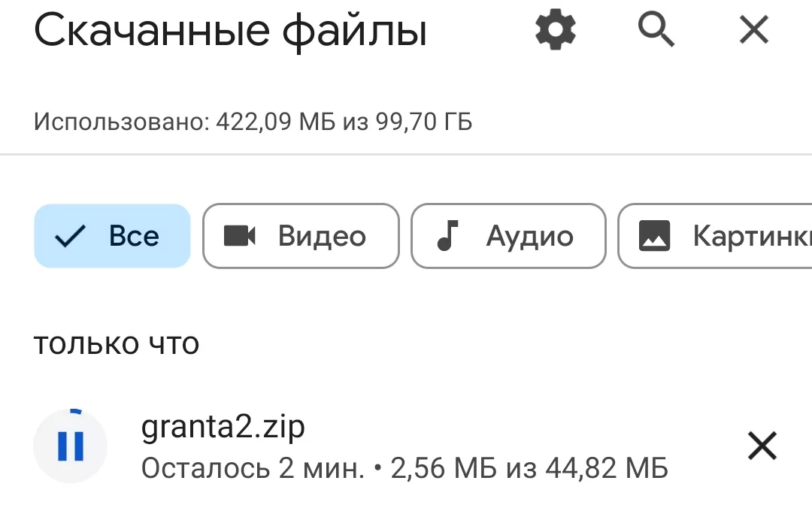Viewport: 812px width, 529px height.
Task: Click the только что section header
Action: (x=116, y=343)
